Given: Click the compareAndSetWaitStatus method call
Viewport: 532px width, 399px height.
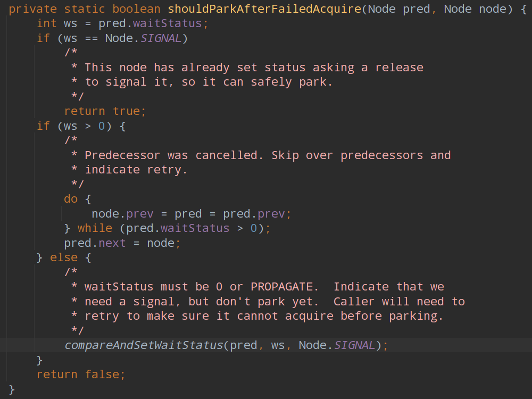Looking at the screenshot, I should click(x=144, y=345).
